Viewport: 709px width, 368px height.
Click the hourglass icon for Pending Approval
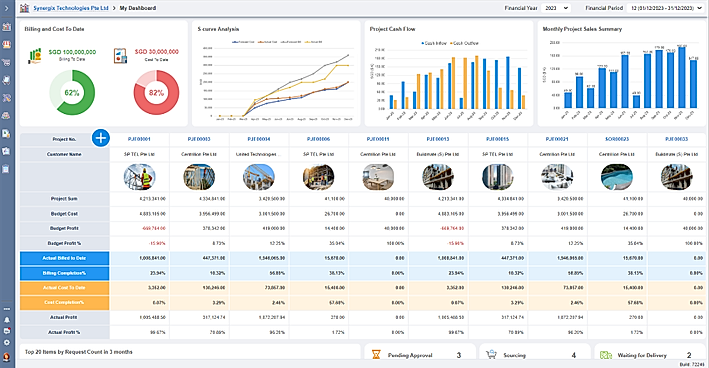click(376, 355)
